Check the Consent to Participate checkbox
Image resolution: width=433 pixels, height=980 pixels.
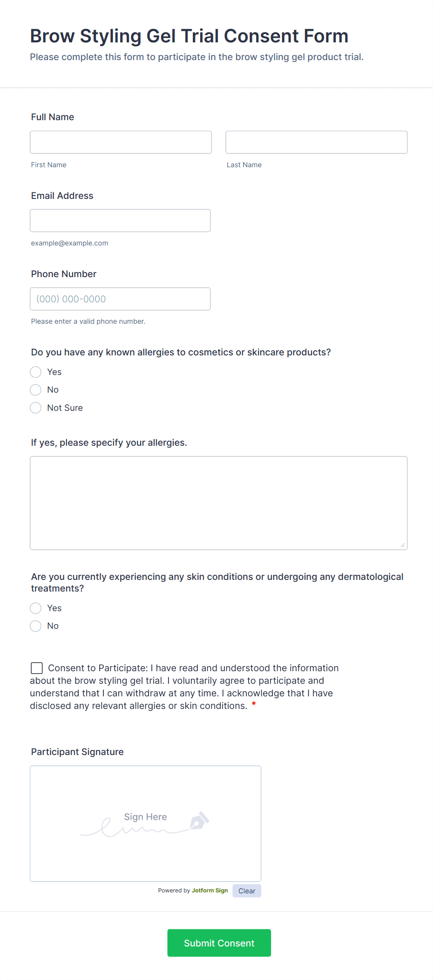[36, 667]
